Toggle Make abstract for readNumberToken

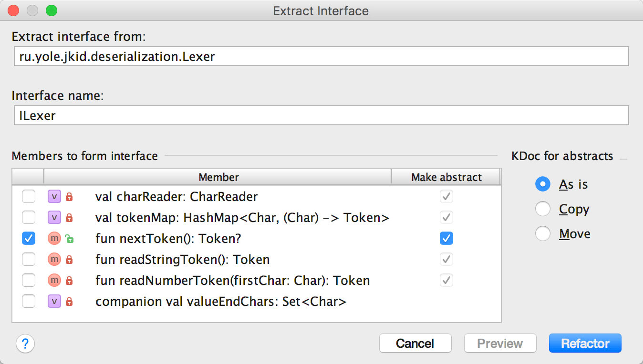pyautogui.click(x=446, y=280)
